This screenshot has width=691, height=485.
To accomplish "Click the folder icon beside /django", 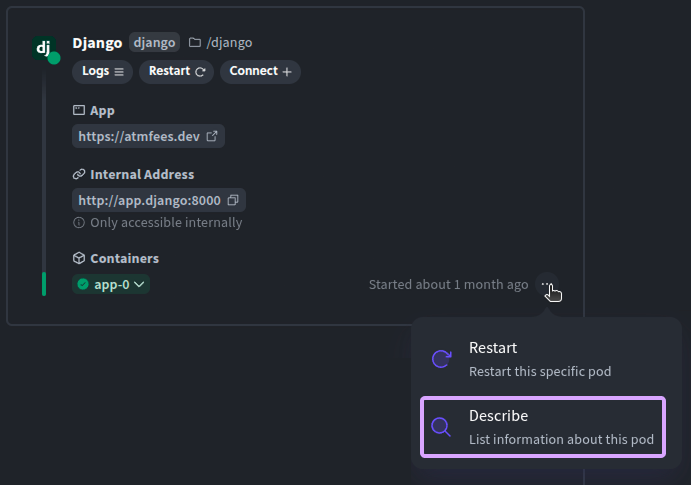I will tap(195, 43).
